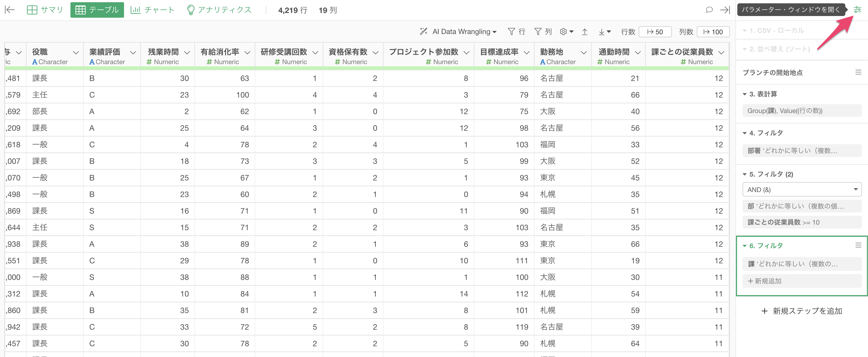Open parameter window sliders icon
The width and height of the screenshot is (868, 357).
(857, 10)
